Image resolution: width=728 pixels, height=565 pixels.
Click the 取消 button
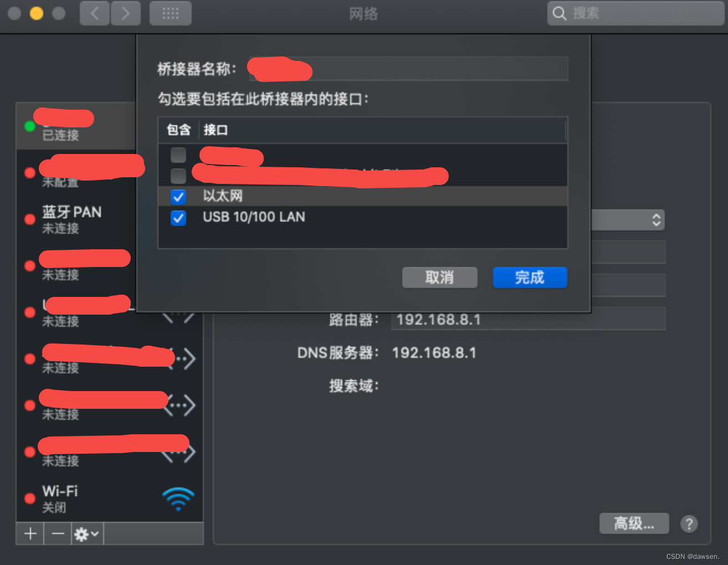(x=440, y=278)
